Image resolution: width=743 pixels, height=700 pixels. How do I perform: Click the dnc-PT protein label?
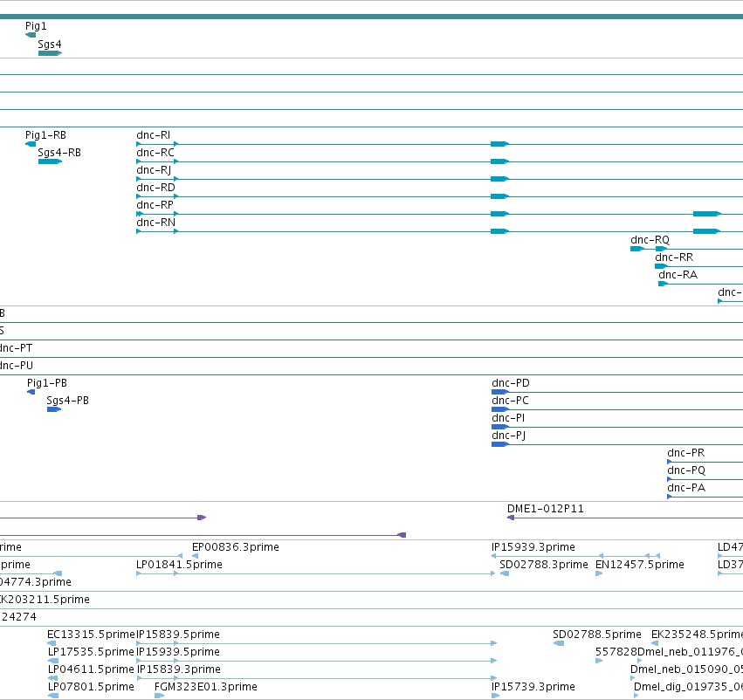coord(16,348)
